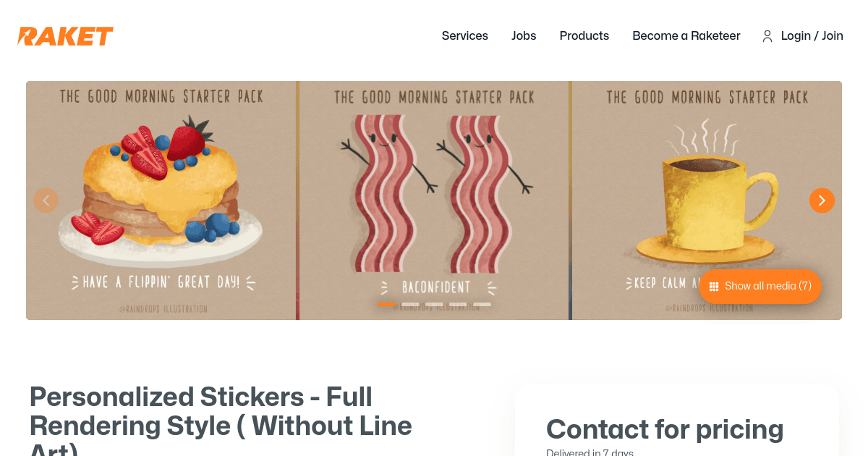The height and width of the screenshot is (456, 868).
Task: Select the last carousel pagination dot
Action: coord(483,304)
